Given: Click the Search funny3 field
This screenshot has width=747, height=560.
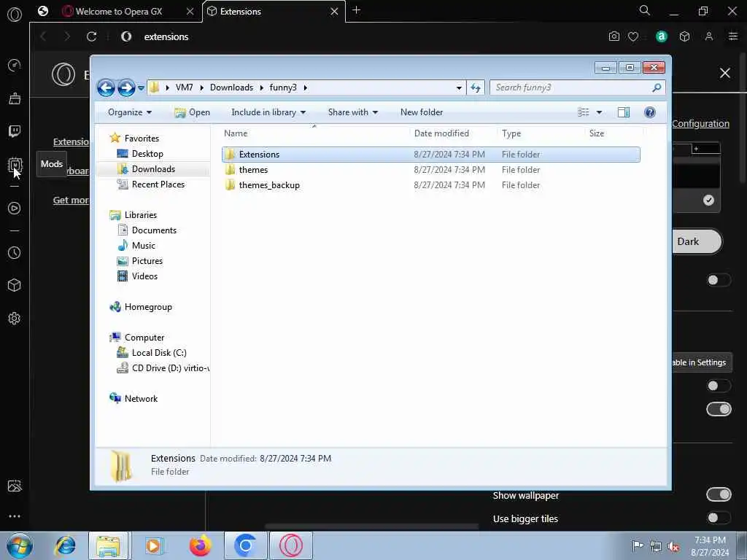Looking at the screenshot, I should 577,87.
